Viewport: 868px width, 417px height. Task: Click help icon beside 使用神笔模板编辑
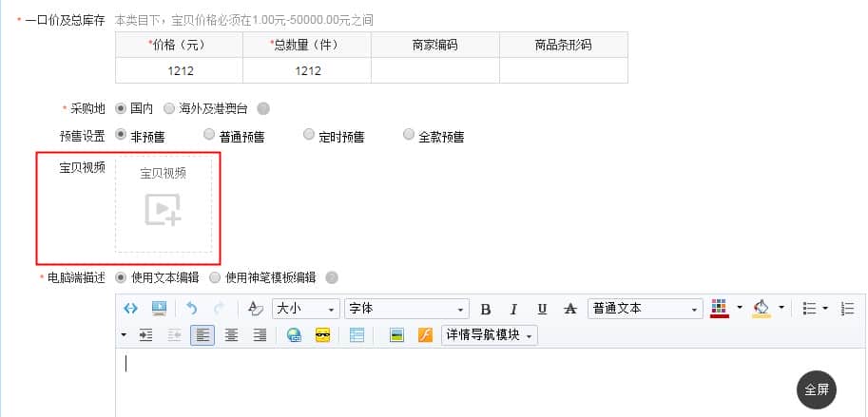coord(332,277)
